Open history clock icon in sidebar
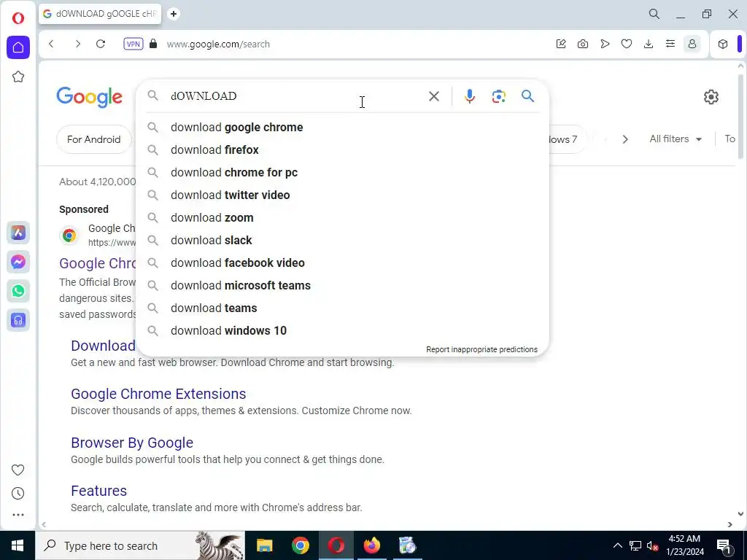Screen dimensions: 747x560 [x=18, y=494]
